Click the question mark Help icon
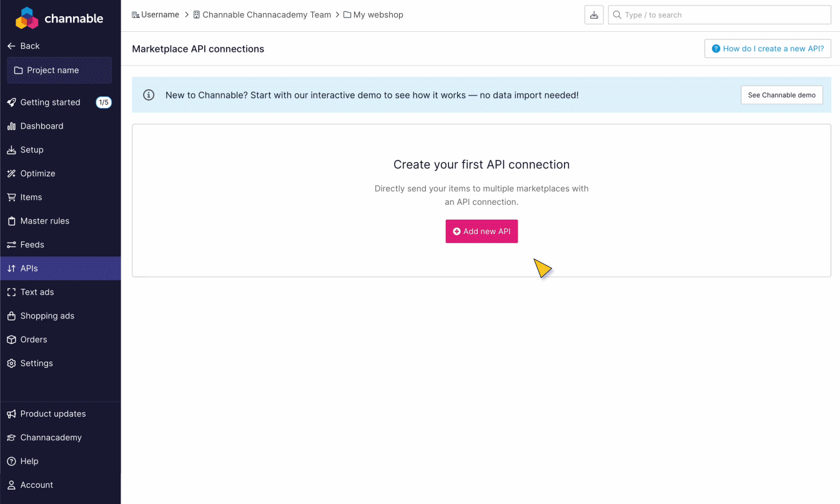Viewport: 840px width, 504px height. coord(11,462)
